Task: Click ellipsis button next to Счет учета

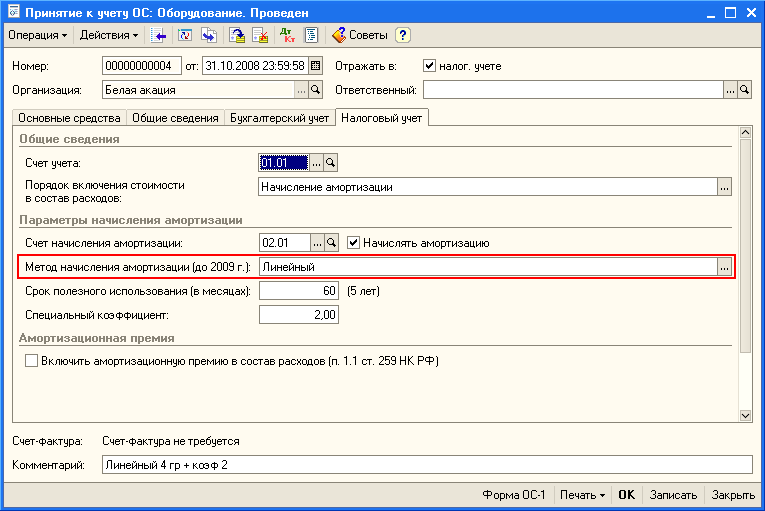Action: pyautogui.click(x=316, y=163)
